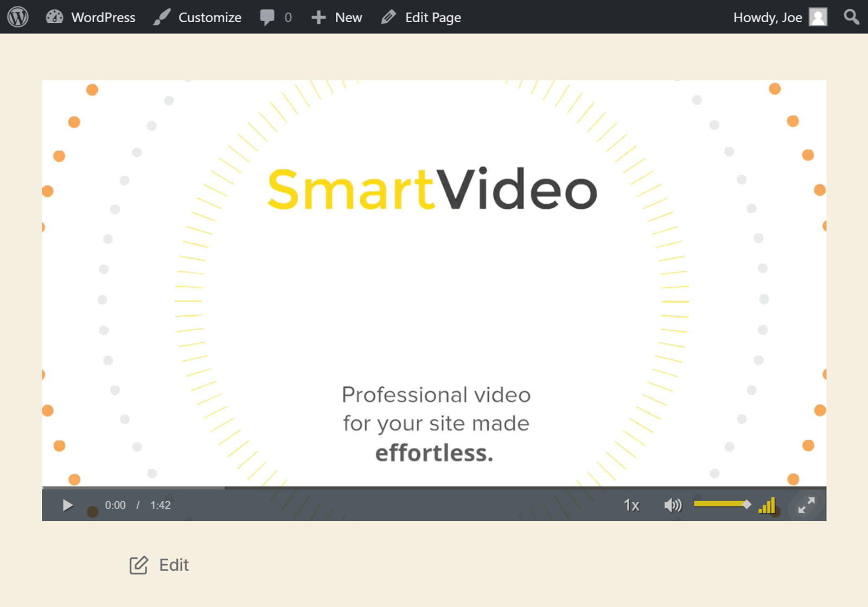Play the SmartVideo video

67,505
